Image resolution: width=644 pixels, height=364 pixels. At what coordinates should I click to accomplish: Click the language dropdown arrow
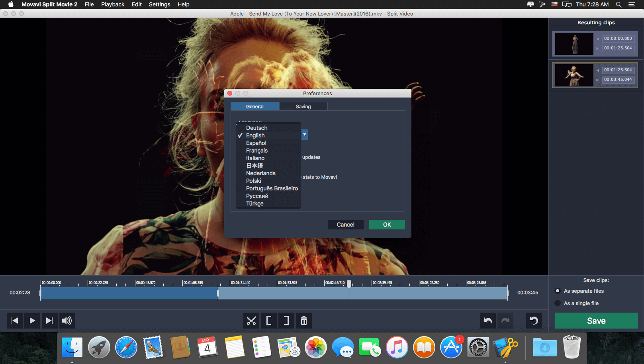click(305, 135)
